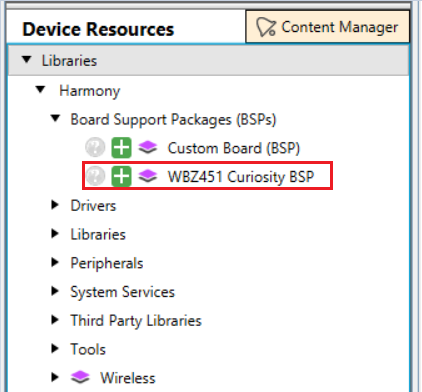Click purple layers icon beside Wireless
The image size is (422, 392).
coord(80,377)
